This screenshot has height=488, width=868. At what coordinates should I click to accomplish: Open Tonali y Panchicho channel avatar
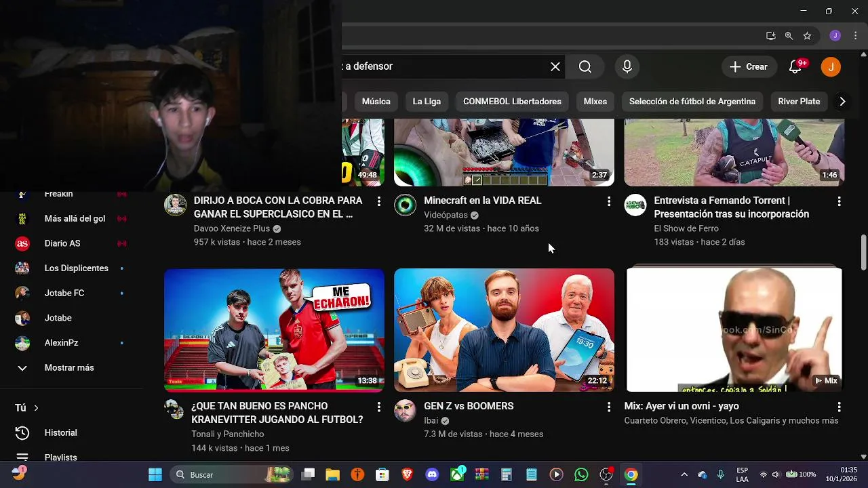(x=174, y=409)
